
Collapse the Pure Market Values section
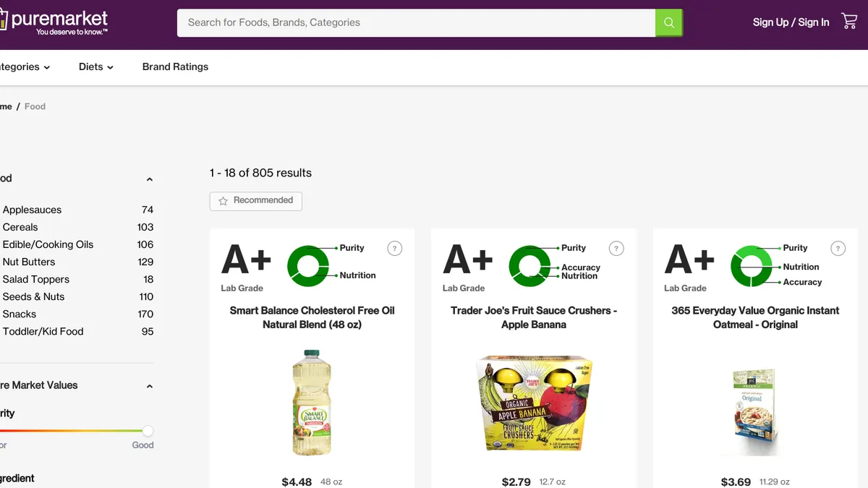pyautogui.click(x=150, y=386)
